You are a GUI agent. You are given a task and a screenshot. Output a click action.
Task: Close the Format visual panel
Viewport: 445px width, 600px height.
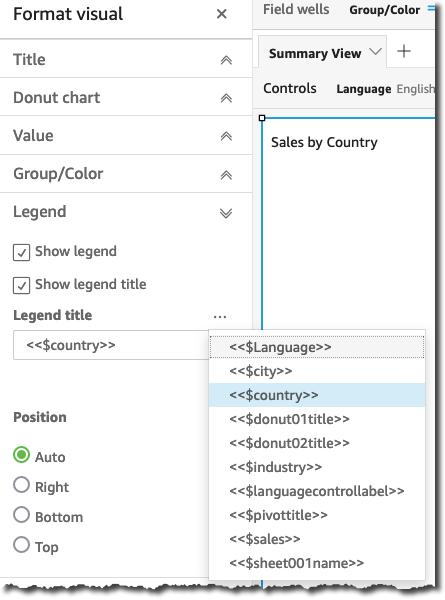(222, 14)
